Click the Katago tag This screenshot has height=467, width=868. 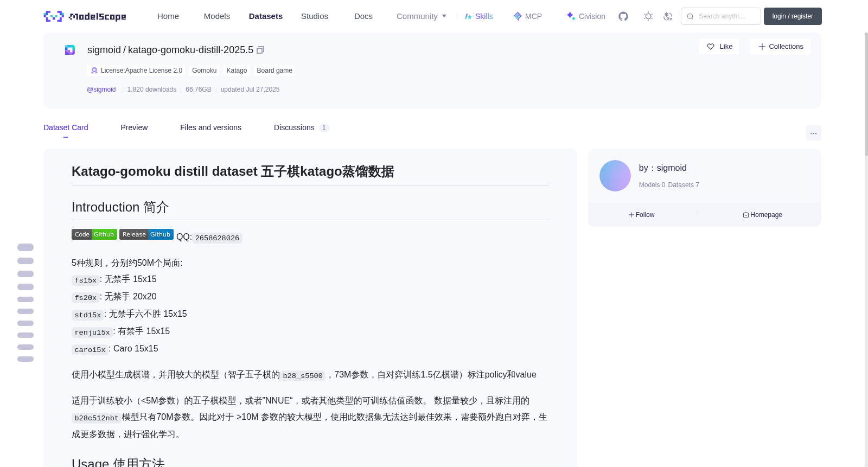click(237, 71)
